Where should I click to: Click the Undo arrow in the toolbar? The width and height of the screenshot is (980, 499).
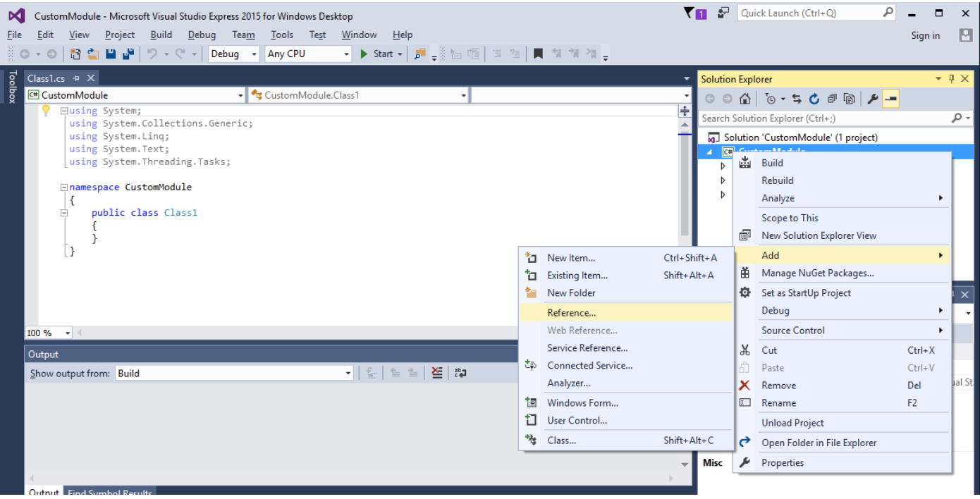click(152, 54)
